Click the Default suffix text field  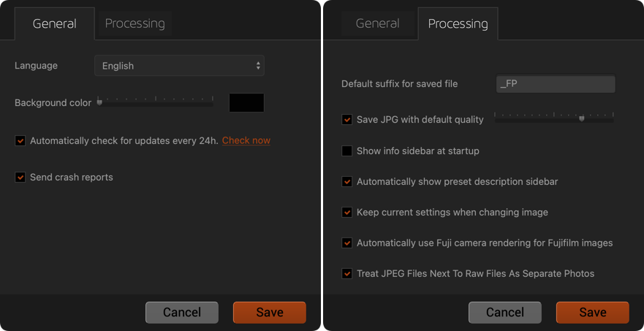coord(555,84)
